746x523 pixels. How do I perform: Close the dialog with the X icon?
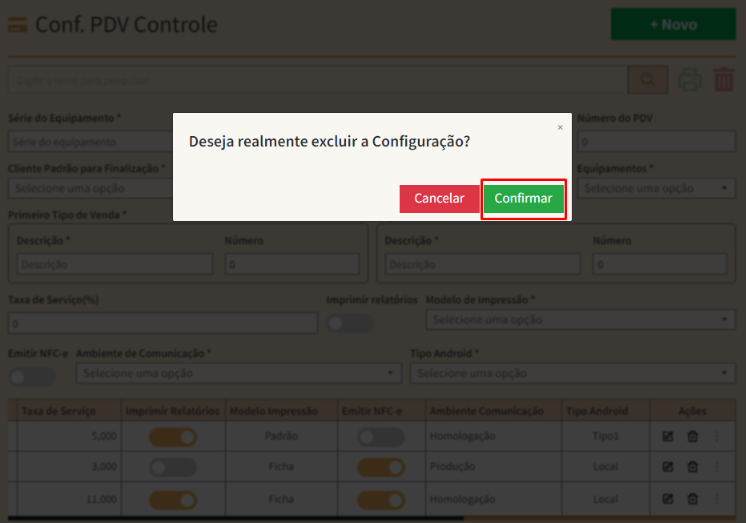coord(560,127)
